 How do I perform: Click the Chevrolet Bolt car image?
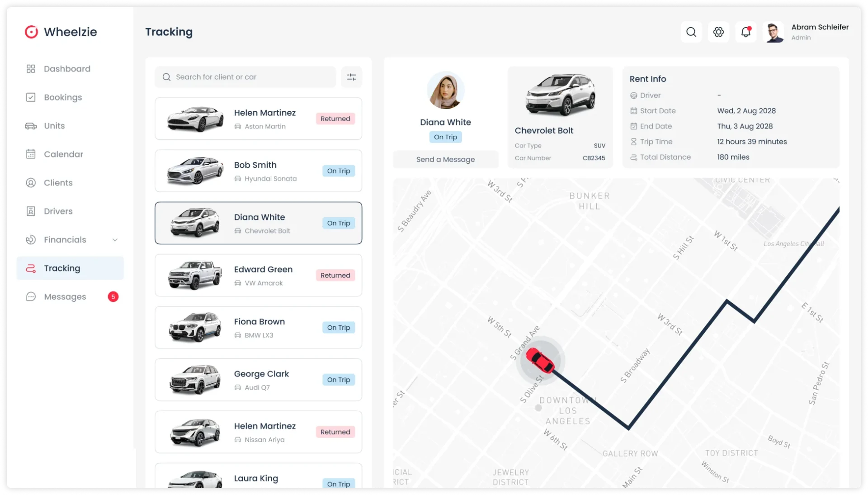pyautogui.click(x=560, y=95)
